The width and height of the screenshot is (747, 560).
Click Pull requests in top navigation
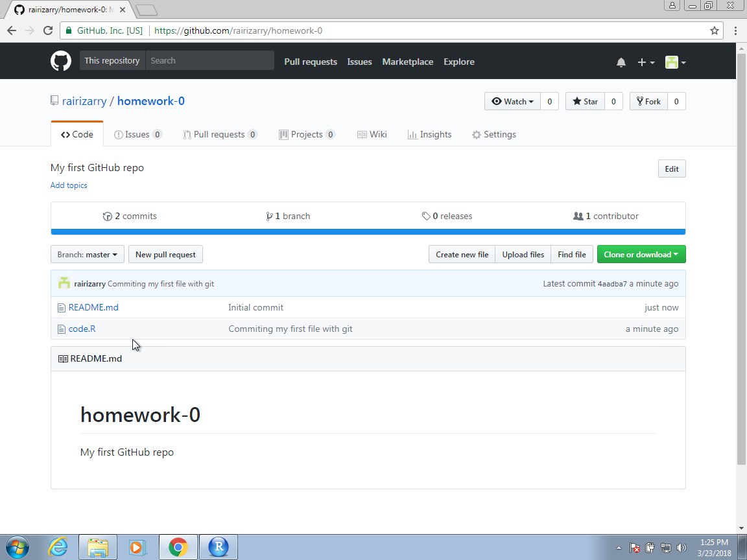point(311,62)
